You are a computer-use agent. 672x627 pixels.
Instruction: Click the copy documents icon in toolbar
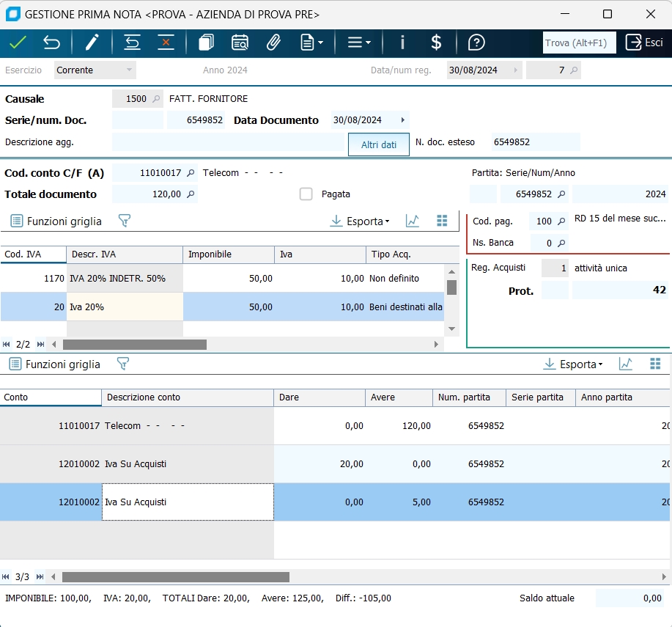[206, 43]
